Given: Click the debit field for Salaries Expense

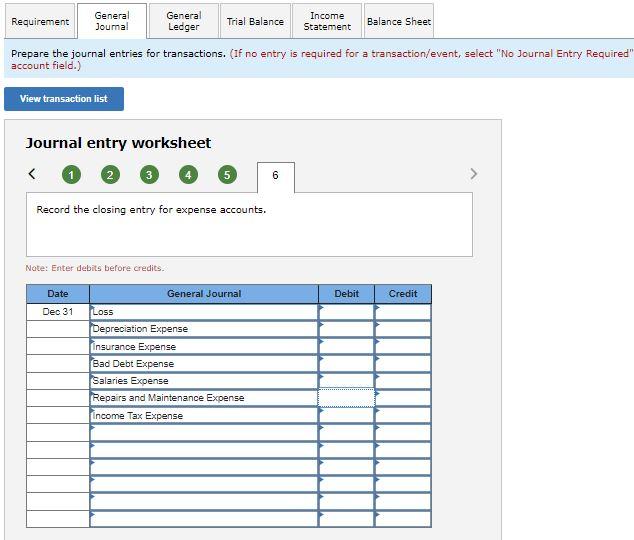Looking at the screenshot, I should pyautogui.click(x=347, y=381).
